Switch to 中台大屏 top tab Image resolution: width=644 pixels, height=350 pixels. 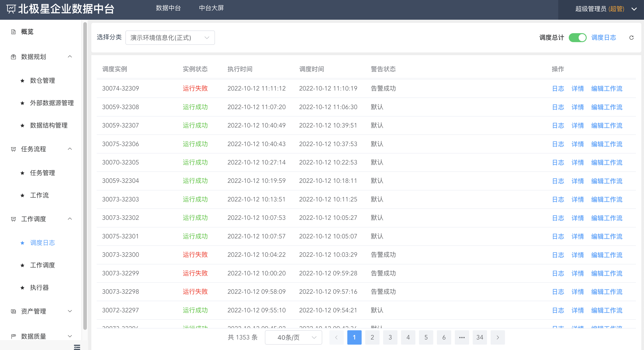(211, 8)
